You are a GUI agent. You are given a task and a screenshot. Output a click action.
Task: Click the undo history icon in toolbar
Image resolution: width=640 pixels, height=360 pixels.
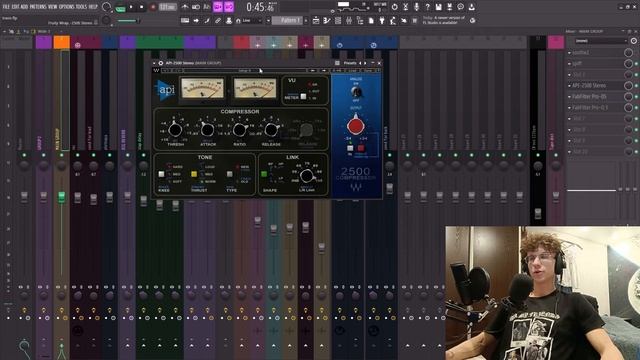(394, 7)
